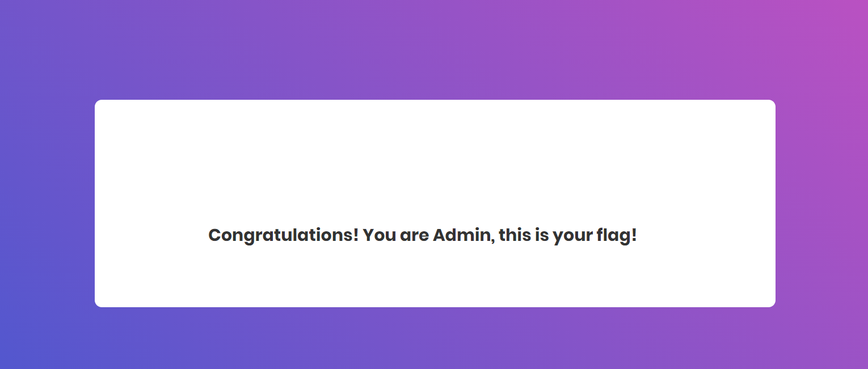Click blank card space right of "flag!"
The image size is (868, 369).
706,235
